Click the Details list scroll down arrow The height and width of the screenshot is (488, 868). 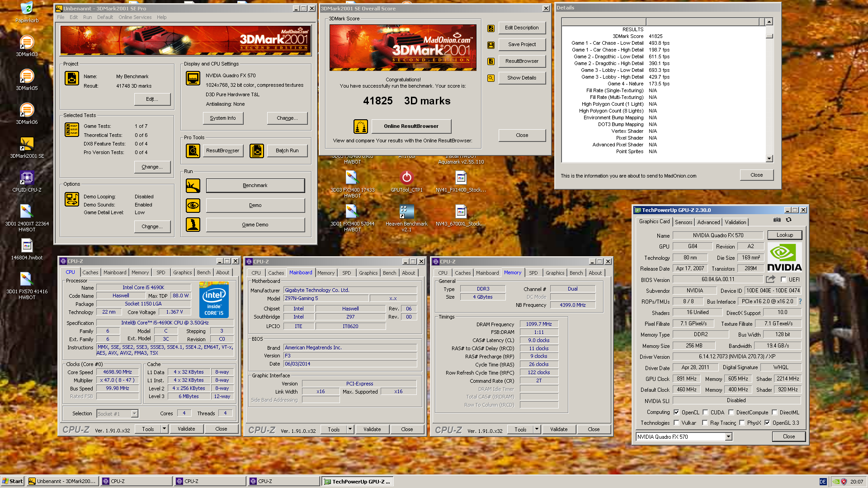click(769, 159)
